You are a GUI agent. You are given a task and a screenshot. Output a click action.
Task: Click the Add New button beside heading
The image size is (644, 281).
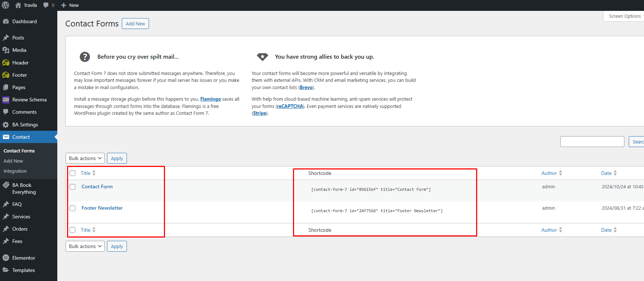click(135, 24)
